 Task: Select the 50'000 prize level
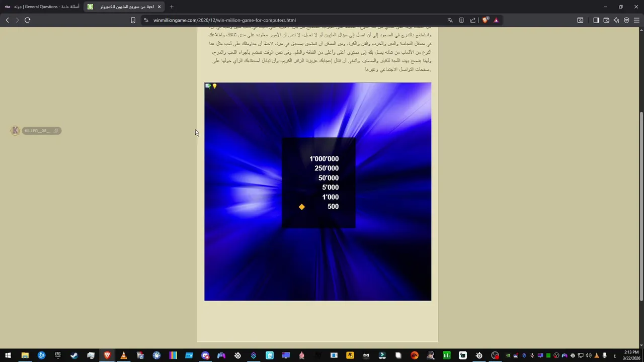tap(329, 178)
